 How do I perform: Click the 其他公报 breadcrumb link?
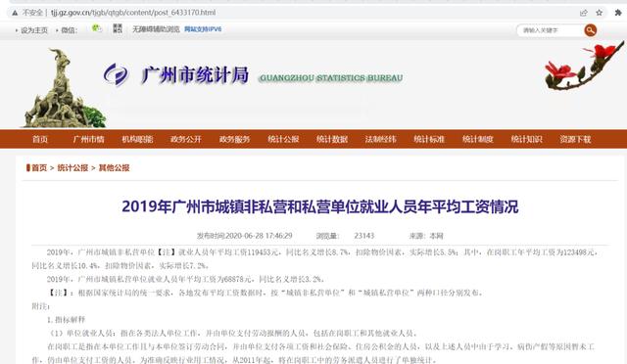click(x=114, y=168)
